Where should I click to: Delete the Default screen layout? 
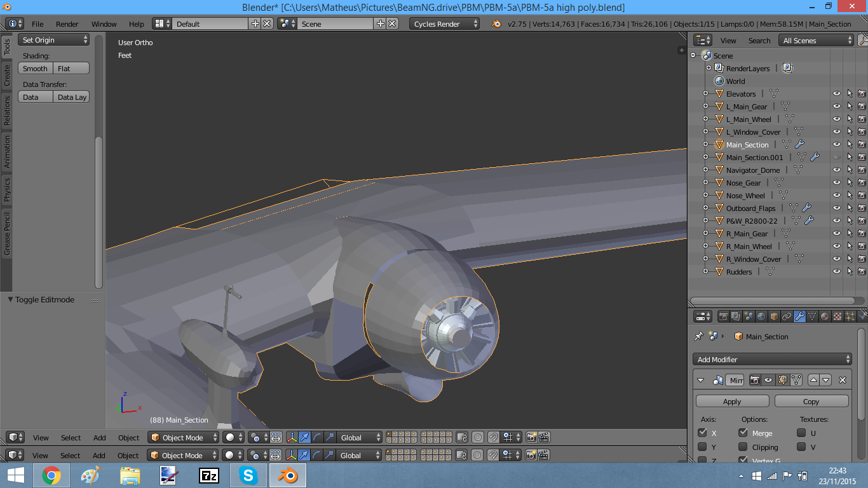[267, 24]
